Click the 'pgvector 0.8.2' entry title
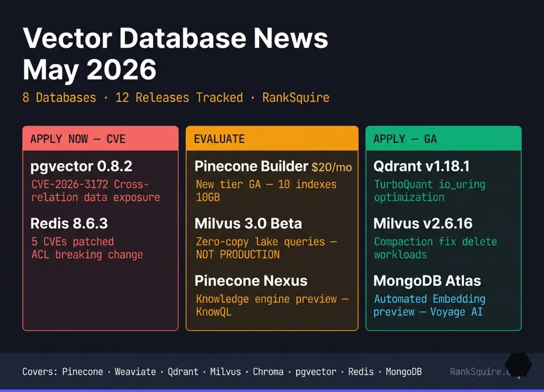Image resolution: width=544 pixels, height=392 pixels. [81, 166]
